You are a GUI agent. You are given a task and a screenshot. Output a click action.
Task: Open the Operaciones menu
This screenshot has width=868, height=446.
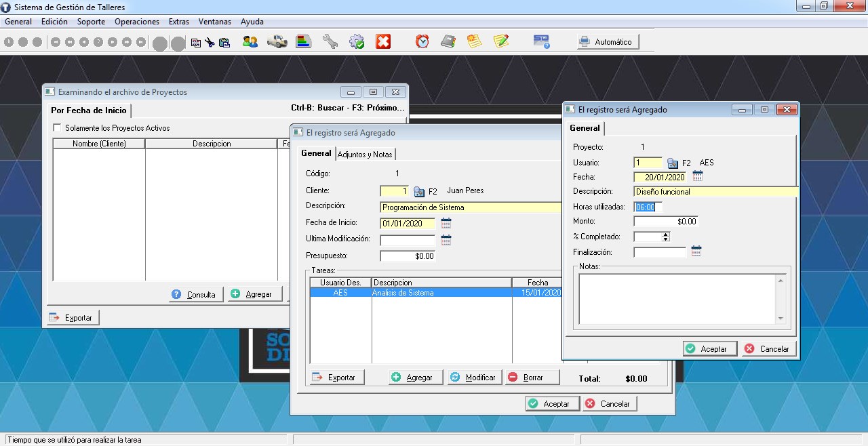tap(136, 22)
